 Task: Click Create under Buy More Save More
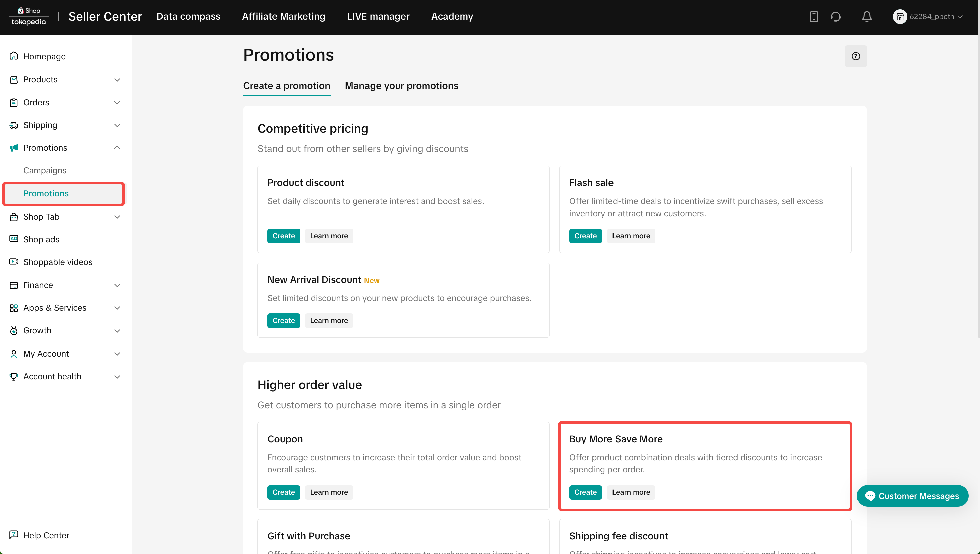585,492
